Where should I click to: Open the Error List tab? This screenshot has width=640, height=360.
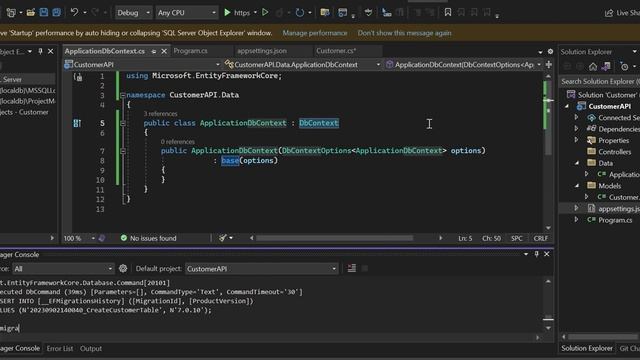point(60,349)
